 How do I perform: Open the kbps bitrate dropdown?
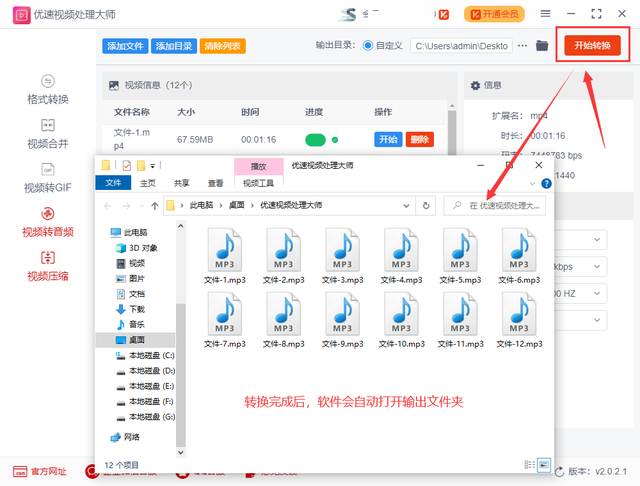point(597,266)
